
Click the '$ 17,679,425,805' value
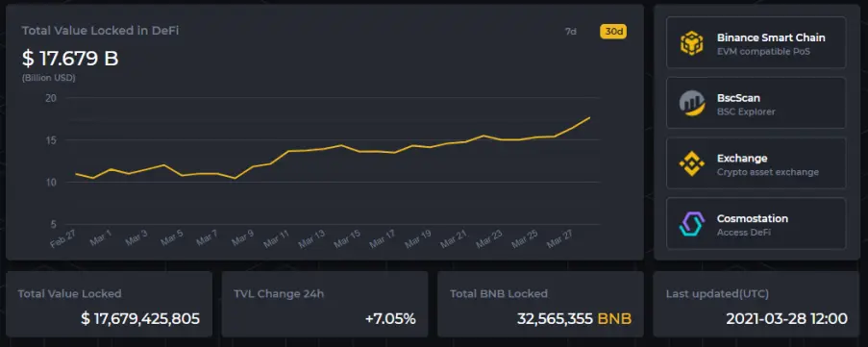coord(140,319)
